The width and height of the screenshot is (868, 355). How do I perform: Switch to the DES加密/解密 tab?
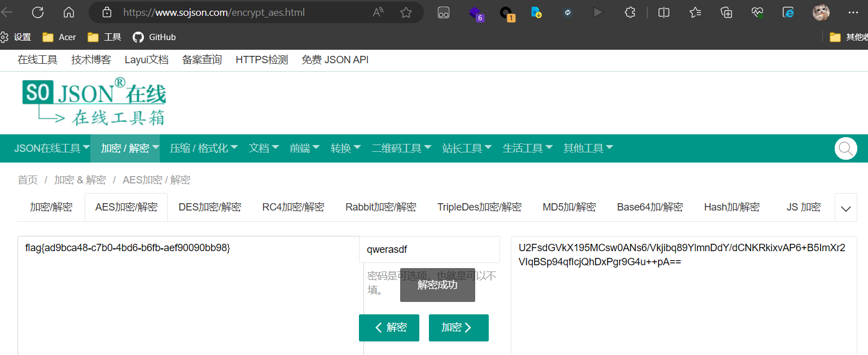tap(209, 207)
